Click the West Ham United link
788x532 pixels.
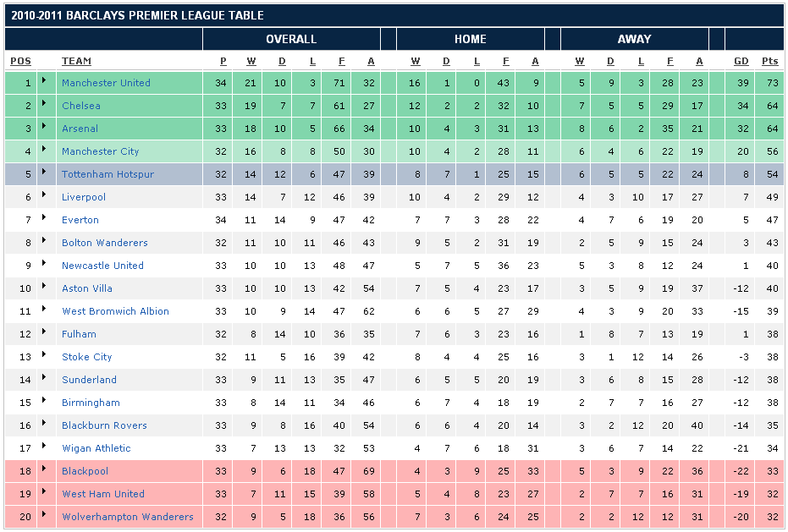coord(102,494)
